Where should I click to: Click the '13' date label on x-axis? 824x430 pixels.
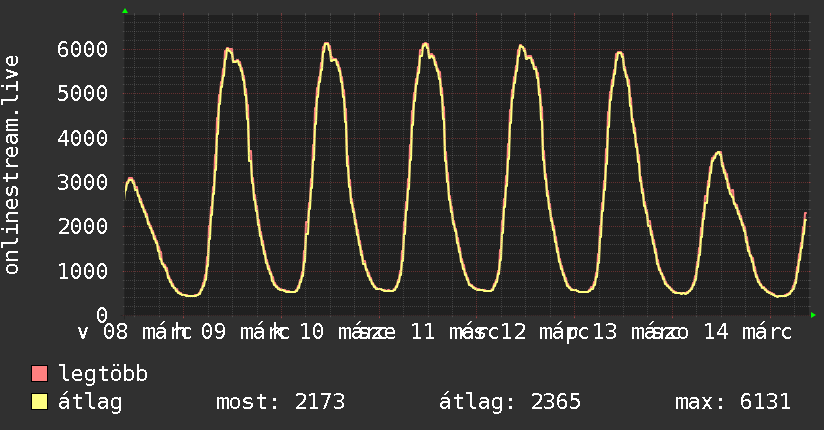[x=604, y=332]
